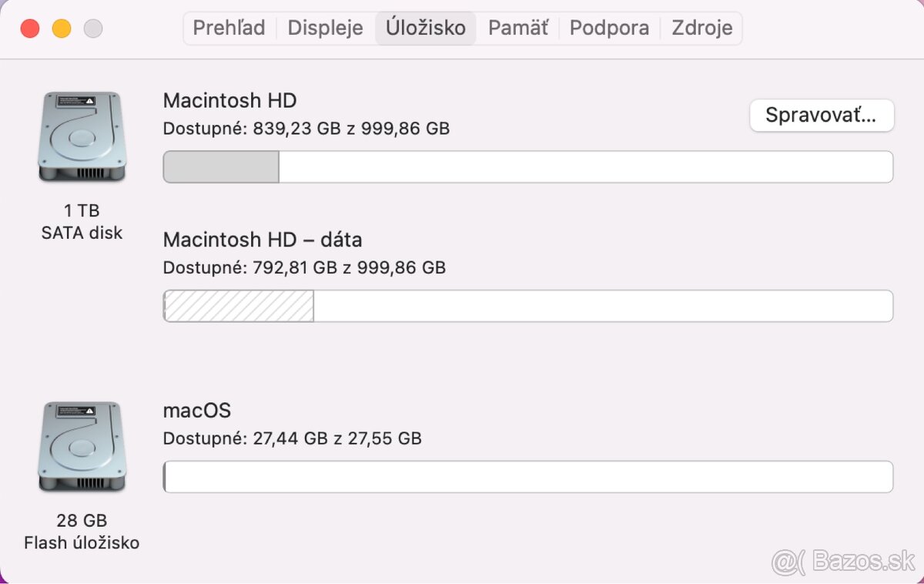Switch to the Podpora tab
Viewport: 924px width, 584px height.
click(x=609, y=28)
